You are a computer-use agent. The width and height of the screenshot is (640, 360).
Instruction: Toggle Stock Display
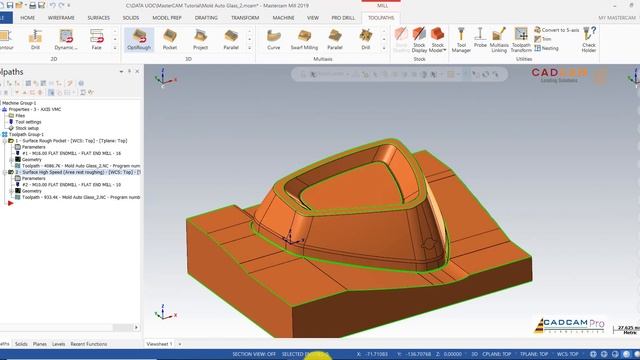[x=419, y=40]
